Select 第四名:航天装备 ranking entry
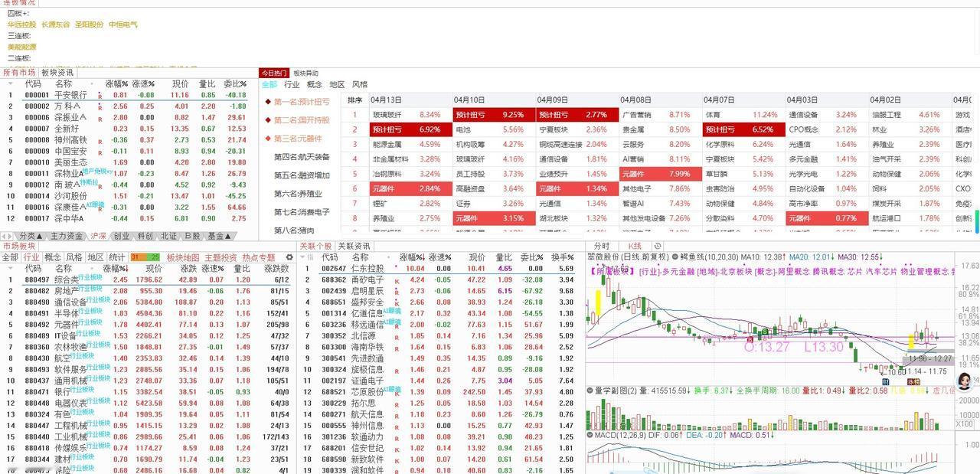Viewport: 980px width, 474px height. (x=302, y=157)
